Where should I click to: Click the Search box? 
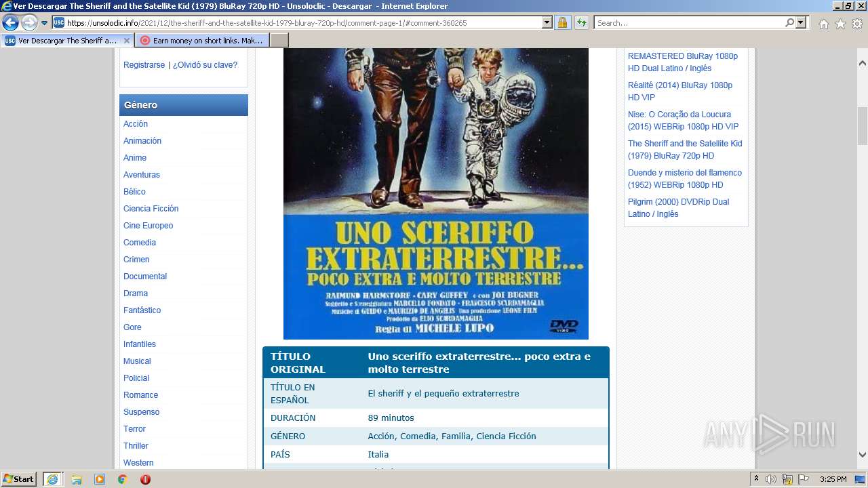point(690,23)
